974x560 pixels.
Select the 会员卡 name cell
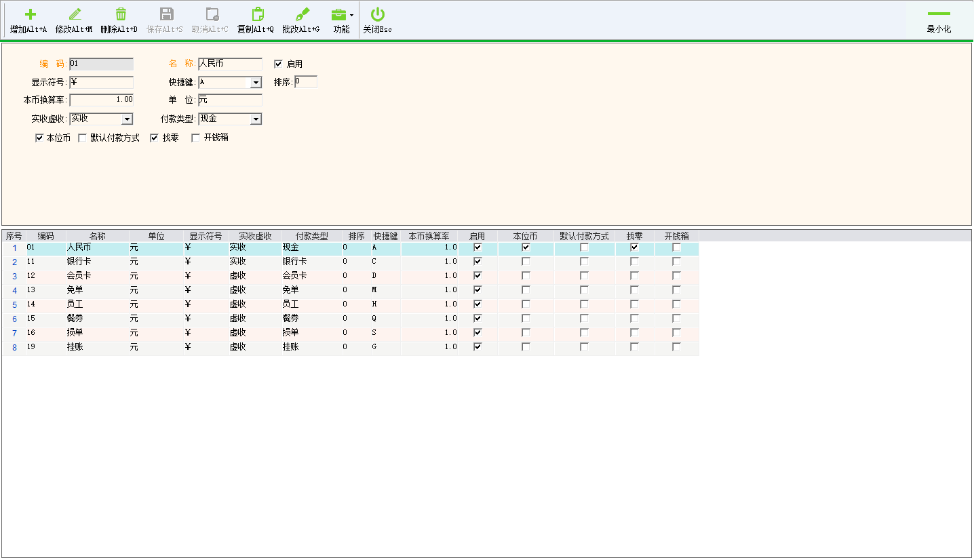tap(97, 276)
